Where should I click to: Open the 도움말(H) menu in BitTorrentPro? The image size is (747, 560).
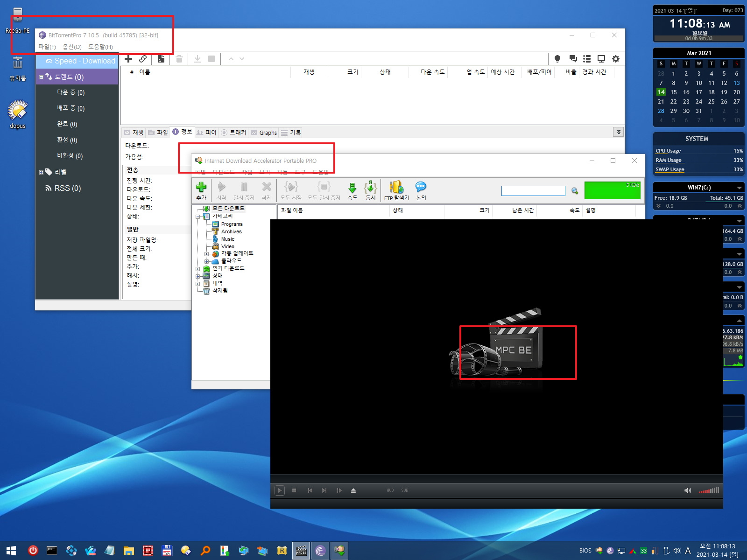(x=100, y=47)
